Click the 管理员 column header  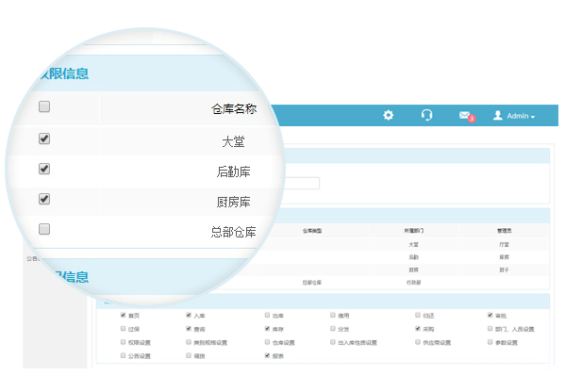pos(505,231)
